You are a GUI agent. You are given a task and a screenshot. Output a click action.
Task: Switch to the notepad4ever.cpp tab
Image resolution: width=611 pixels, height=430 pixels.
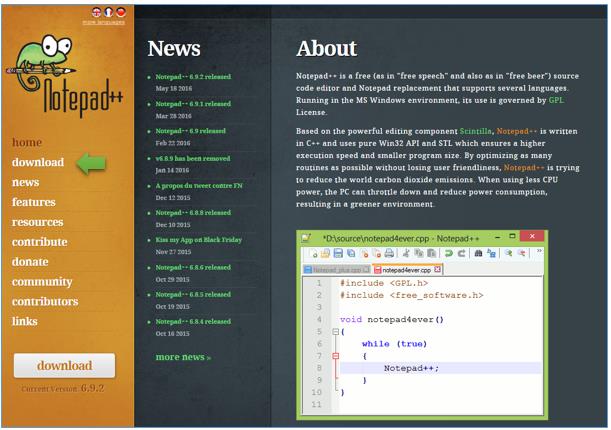click(406, 270)
